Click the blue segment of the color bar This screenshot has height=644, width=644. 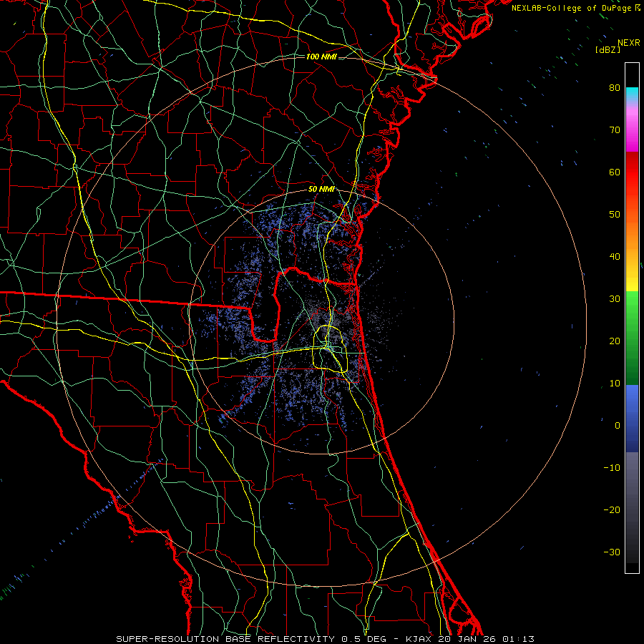click(632, 418)
